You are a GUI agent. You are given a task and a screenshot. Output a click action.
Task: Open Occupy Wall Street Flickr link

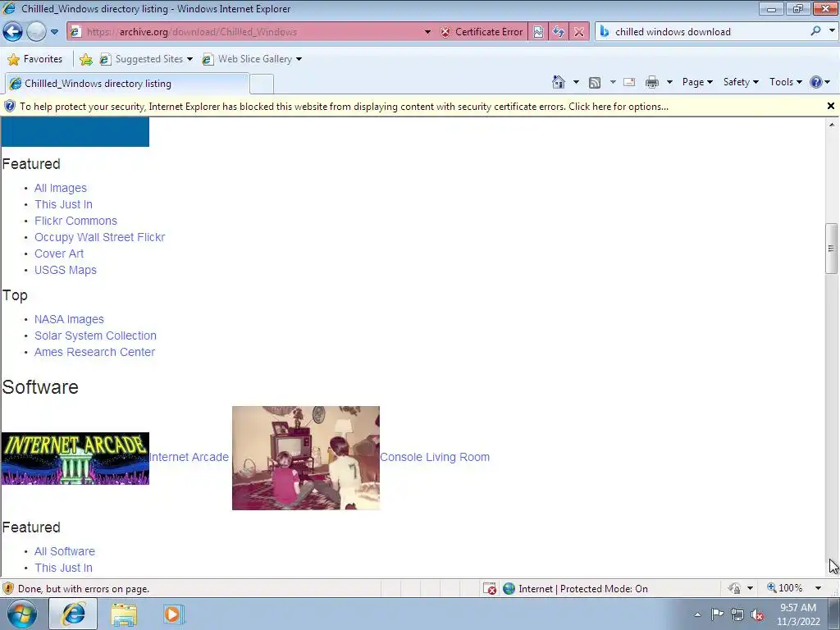tap(99, 237)
